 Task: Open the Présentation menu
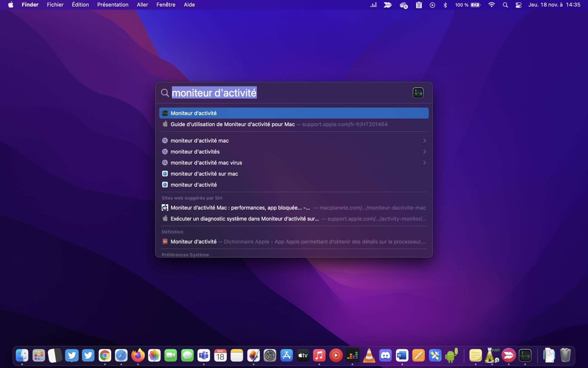[113, 5]
